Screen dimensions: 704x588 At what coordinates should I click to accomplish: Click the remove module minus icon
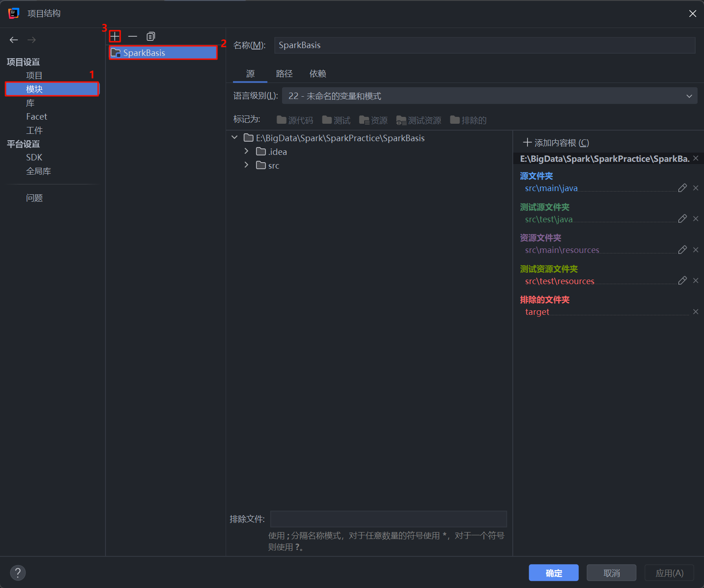tap(133, 36)
